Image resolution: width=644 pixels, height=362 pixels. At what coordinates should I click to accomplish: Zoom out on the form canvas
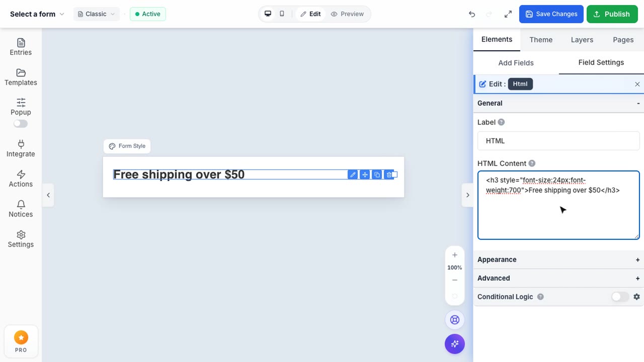point(455,280)
